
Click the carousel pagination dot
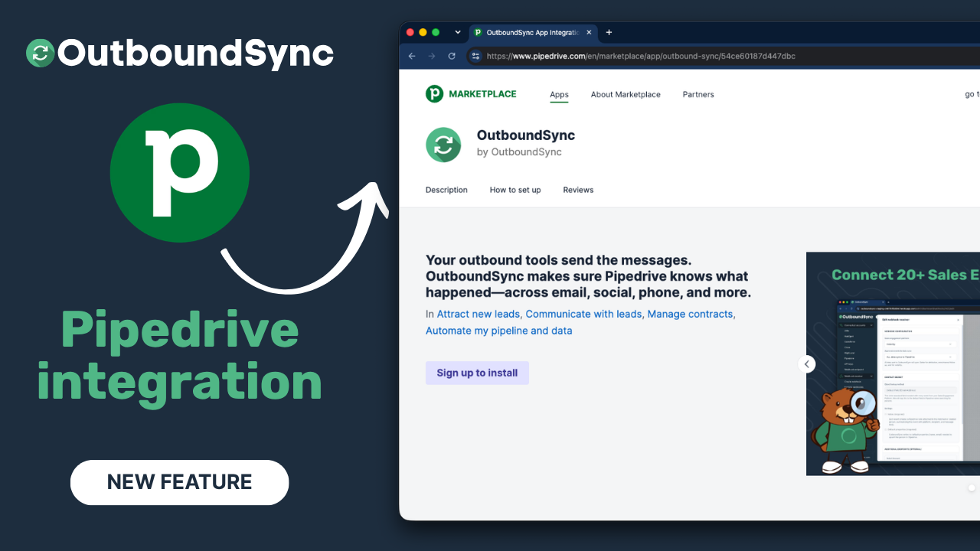[972, 487]
